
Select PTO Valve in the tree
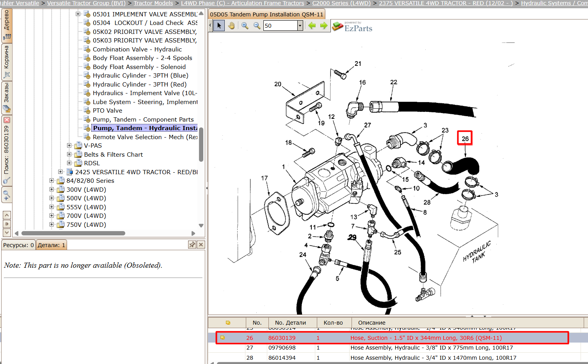[x=107, y=111]
